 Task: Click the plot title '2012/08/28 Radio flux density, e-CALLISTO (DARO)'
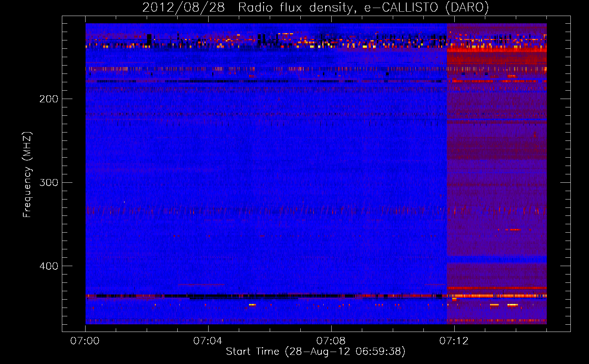(x=316, y=8)
